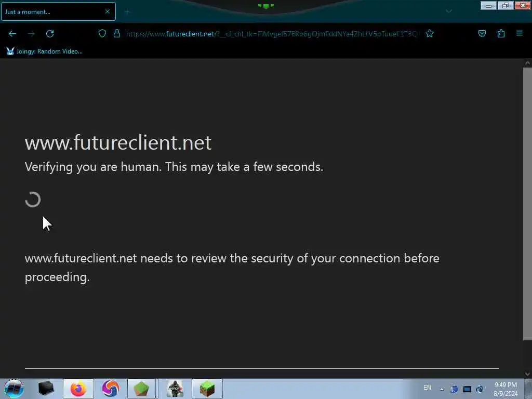
Task: Click the www.futureclient.net heading text
Action: click(118, 142)
